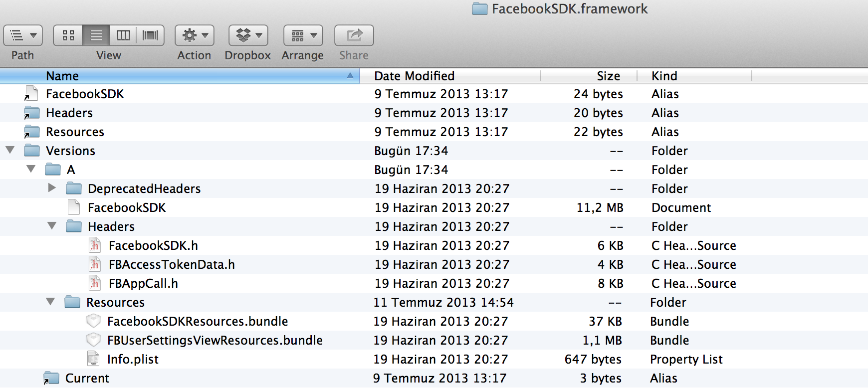
Task: Switch to column view
Action: click(x=123, y=35)
